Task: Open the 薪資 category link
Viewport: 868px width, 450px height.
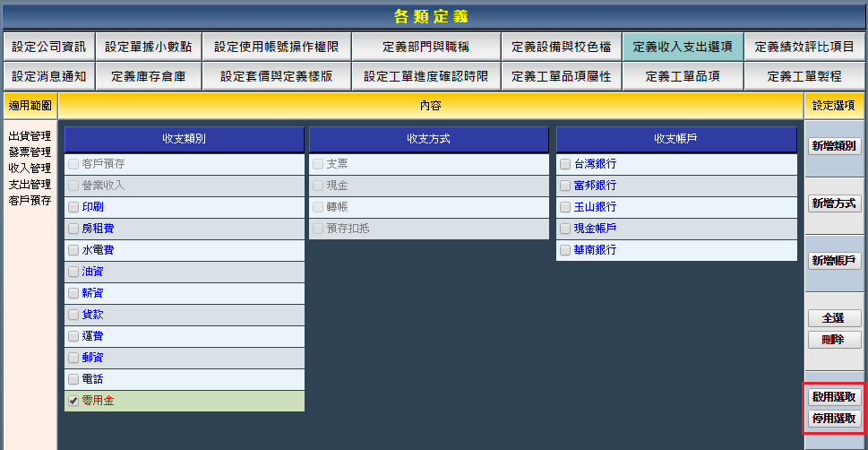Action: pyautogui.click(x=92, y=293)
